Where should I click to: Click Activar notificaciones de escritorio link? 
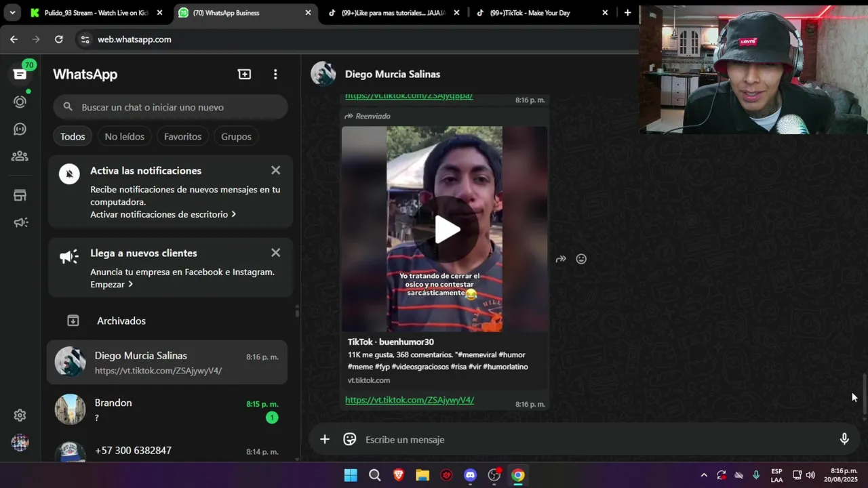tap(163, 214)
